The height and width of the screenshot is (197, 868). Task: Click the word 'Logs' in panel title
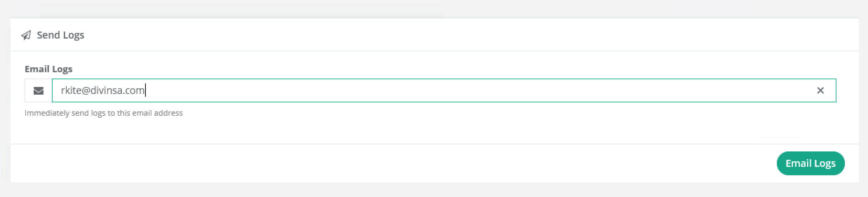[74, 35]
